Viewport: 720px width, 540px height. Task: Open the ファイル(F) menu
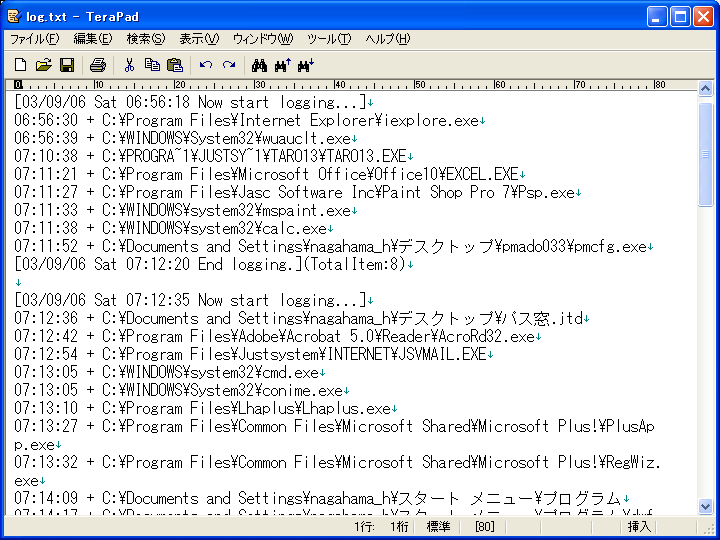point(35,39)
